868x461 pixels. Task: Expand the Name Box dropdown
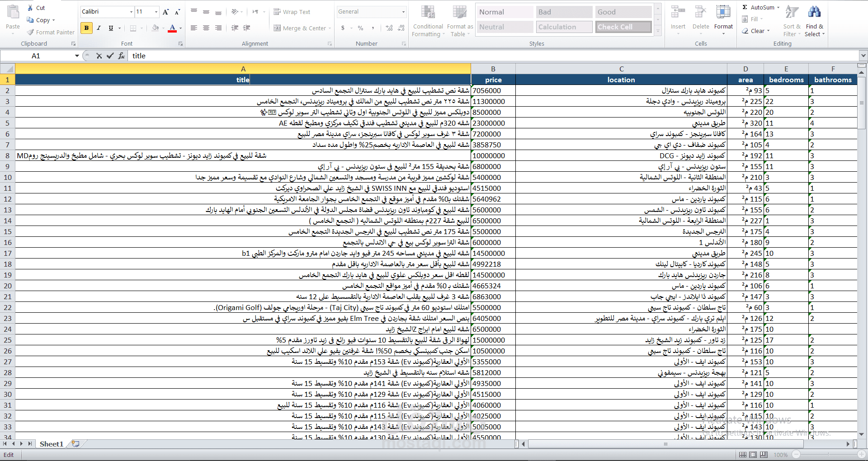[77, 56]
